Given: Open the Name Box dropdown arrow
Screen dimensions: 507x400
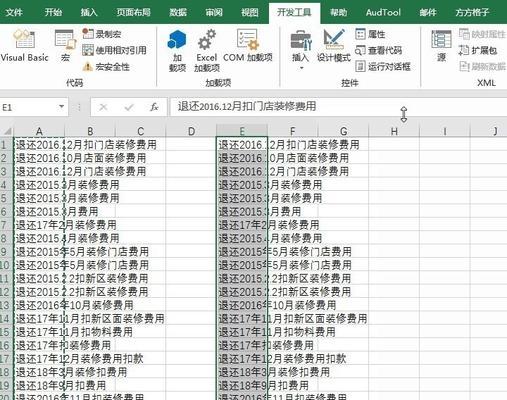Looking at the screenshot, I should pyautogui.click(x=61, y=107).
